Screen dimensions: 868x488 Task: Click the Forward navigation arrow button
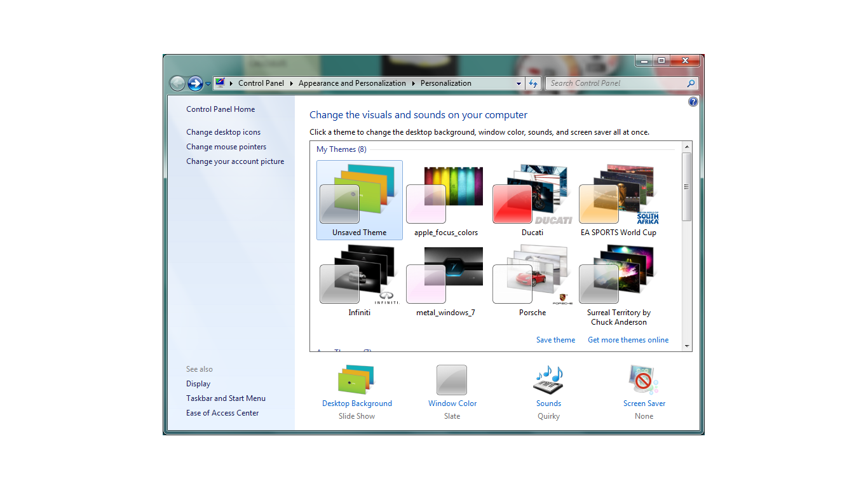(195, 83)
